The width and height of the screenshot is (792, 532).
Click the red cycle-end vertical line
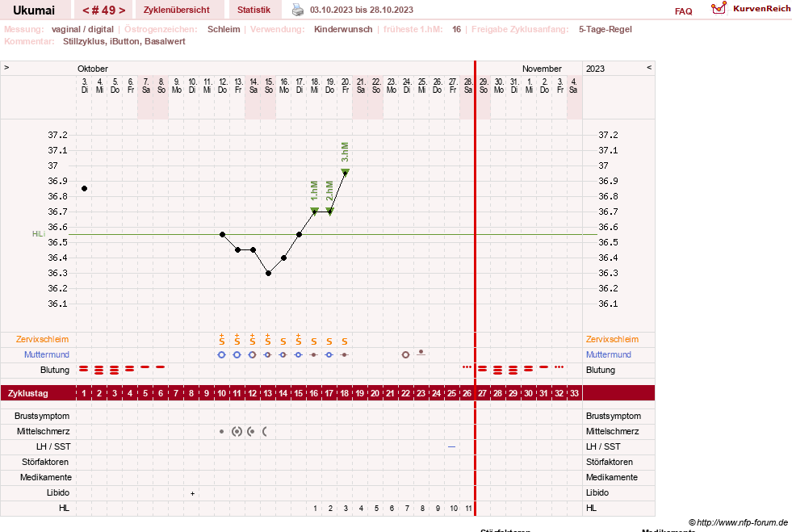475,288
